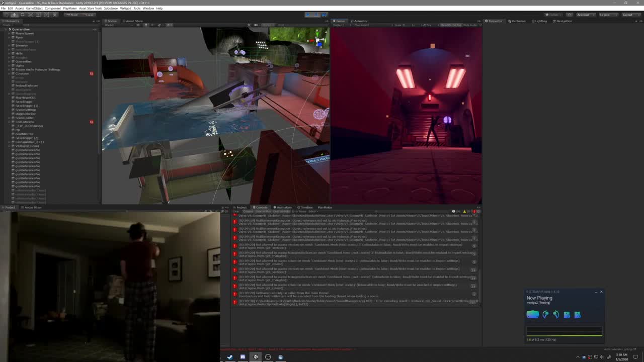Open the Account dropdown
This screenshot has width=644, height=362.
point(585,15)
